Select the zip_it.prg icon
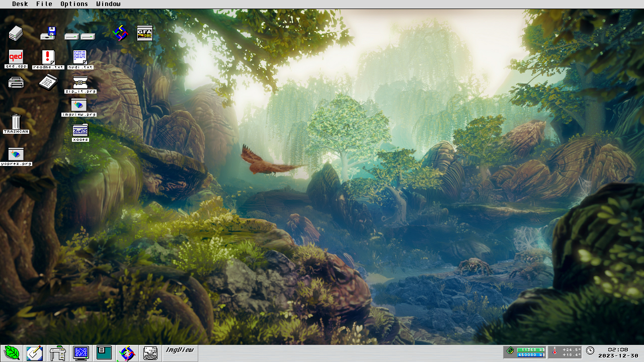 tap(80, 84)
